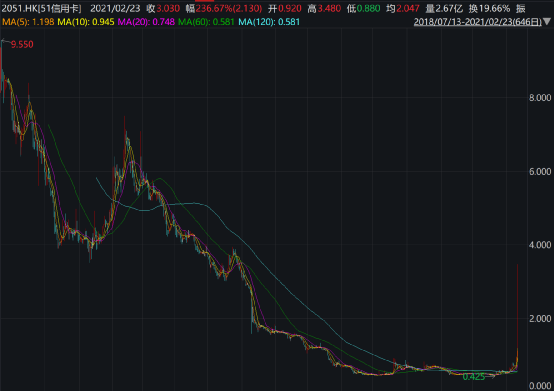Open the date range dropdown arrow

pos(547,22)
